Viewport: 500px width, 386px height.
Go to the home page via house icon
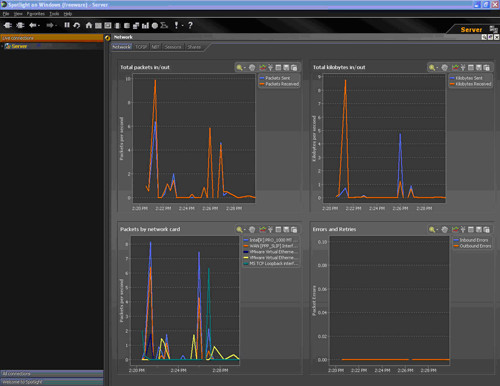(x=89, y=25)
